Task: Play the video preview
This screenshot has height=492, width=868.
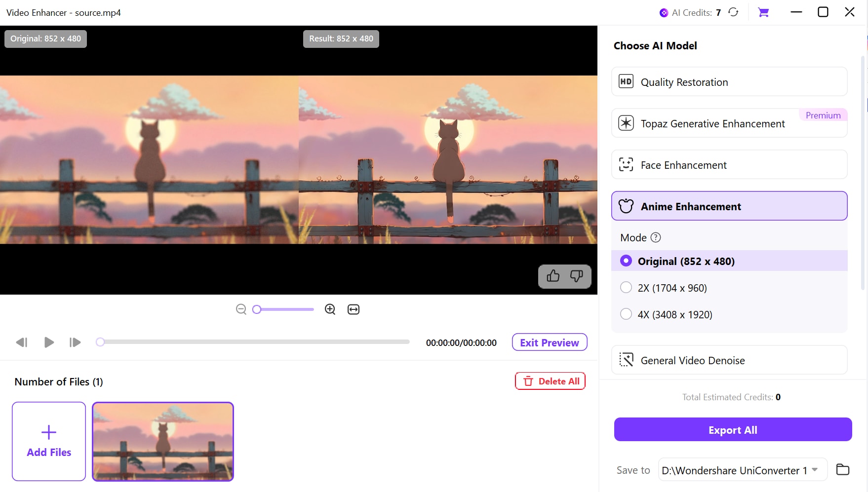Action: [49, 342]
